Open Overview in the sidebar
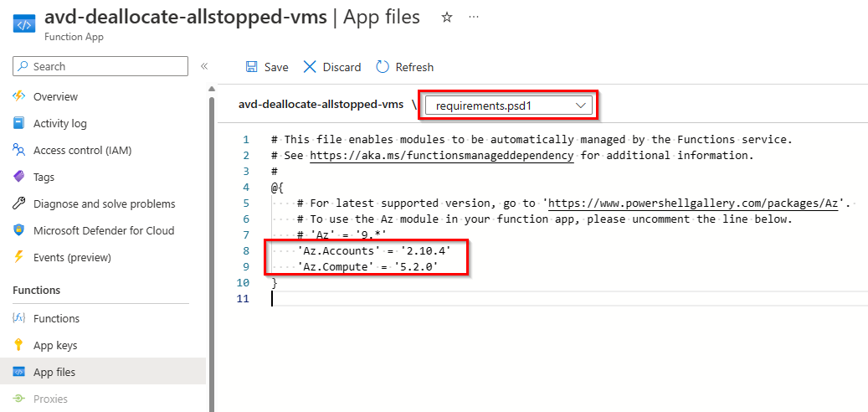The width and height of the screenshot is (868, 412). (55, 96)
